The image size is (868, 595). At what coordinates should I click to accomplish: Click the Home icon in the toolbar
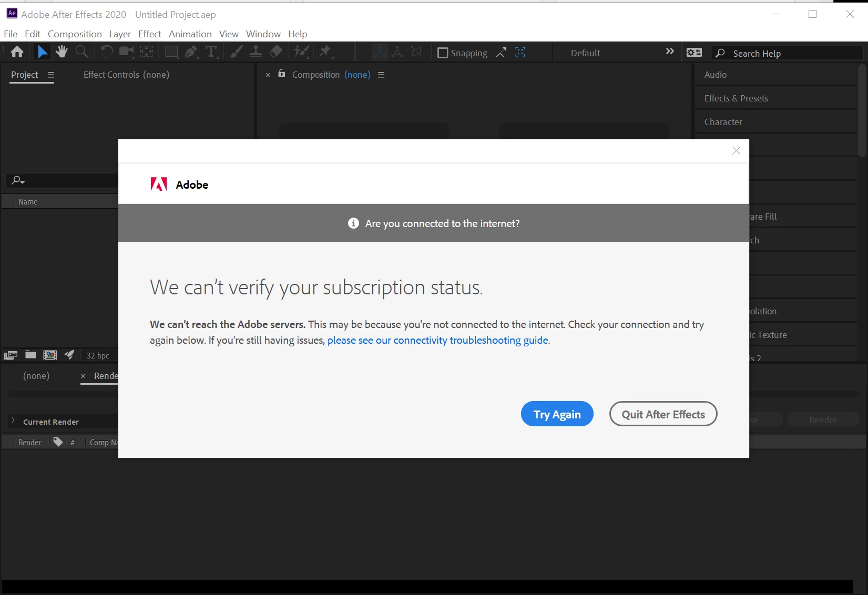point(17,52)
